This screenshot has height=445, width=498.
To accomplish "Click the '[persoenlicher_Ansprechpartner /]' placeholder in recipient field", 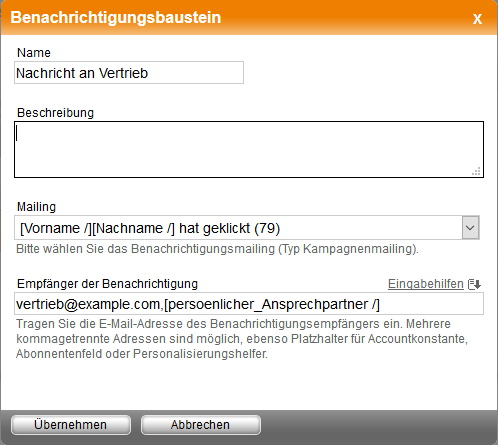I will (272, 304).
